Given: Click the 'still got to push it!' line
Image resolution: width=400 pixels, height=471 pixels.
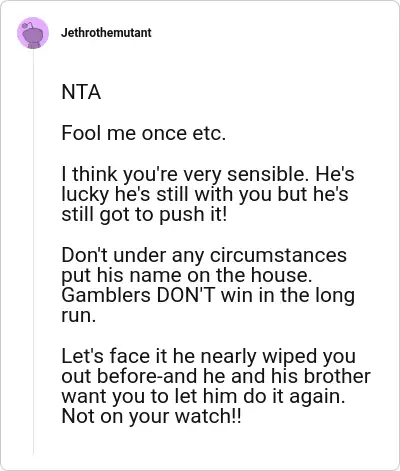Looking at the screenshot, I should tap(144, 214).
